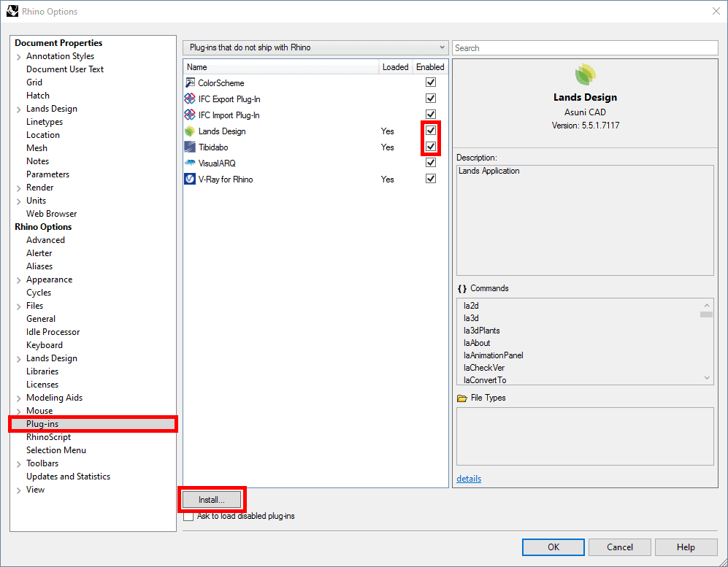This screenshot has width=728, height=567.
Task: Disable the Lands Design plug-in checkbox
Action: pos(430,131)
